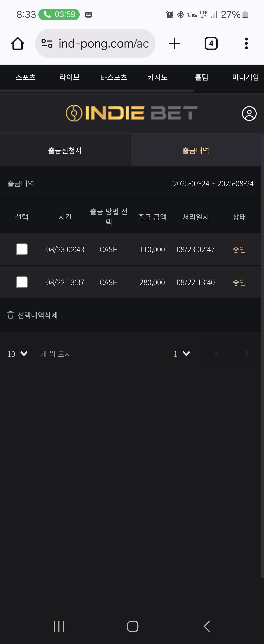
Task: Select the 출금내역 tab
Action: (x=196, y=151)
